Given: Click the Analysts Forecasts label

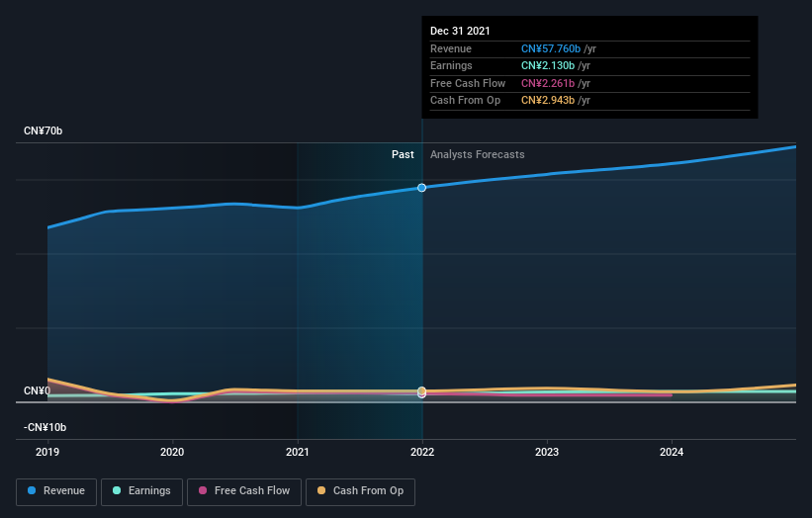Looking at the screenshot, I should point(477,154).
